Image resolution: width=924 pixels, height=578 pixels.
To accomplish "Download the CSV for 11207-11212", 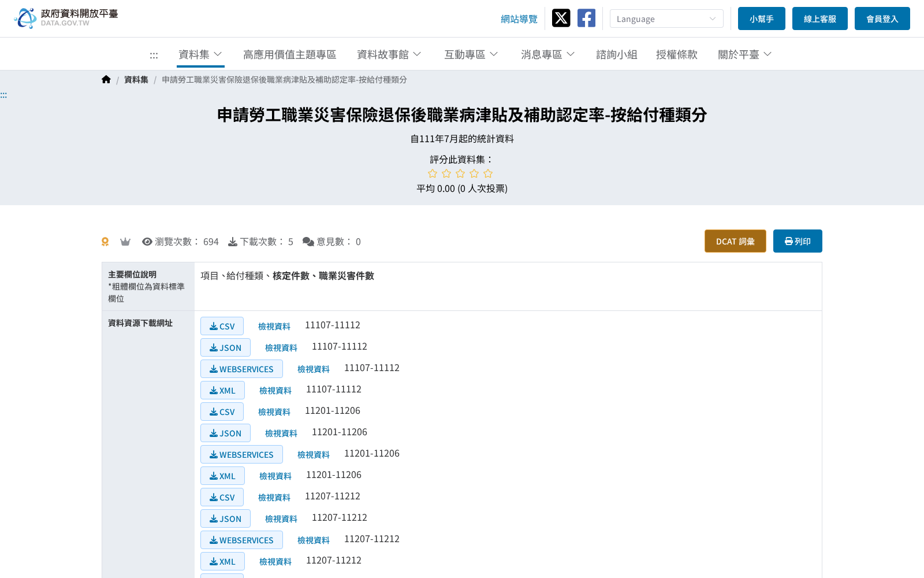I will coord(222,497).
